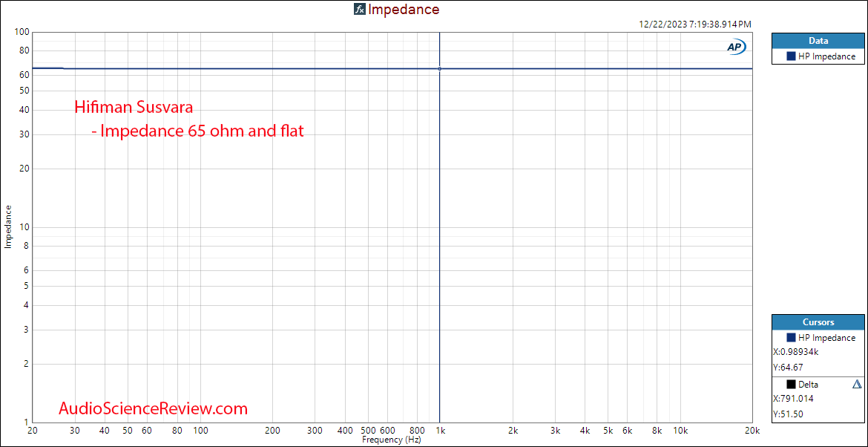Click the "Hifiman Susvara" annotation text

(x=134, y=106)
